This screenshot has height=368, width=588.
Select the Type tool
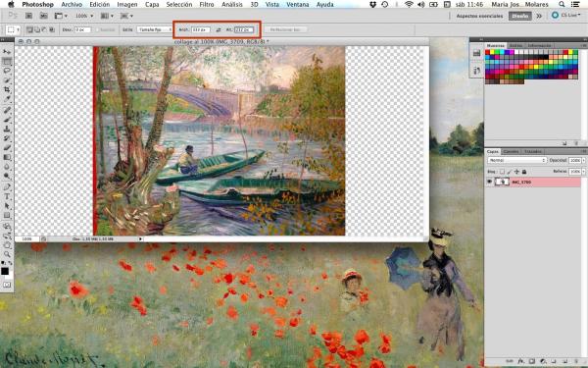(7, 196)
